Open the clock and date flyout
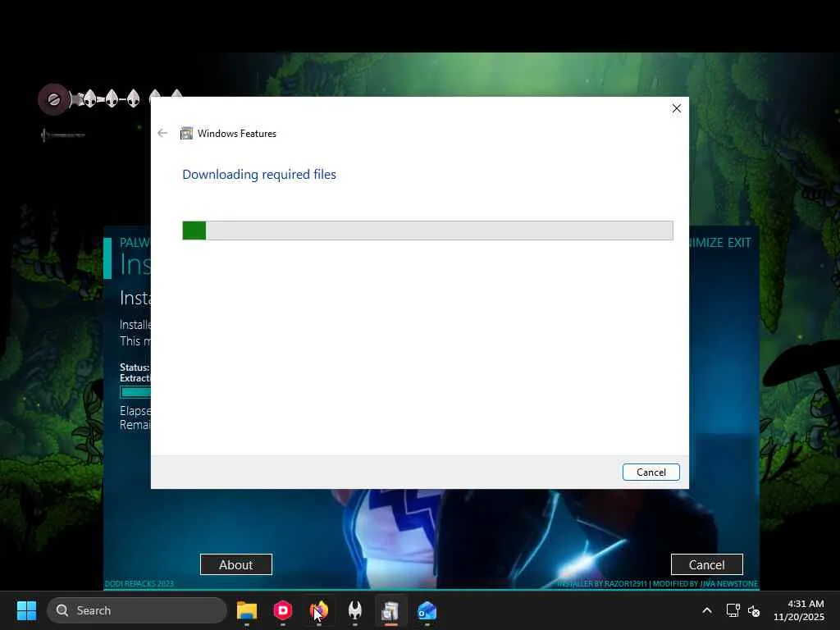 [x=799, y=610]
